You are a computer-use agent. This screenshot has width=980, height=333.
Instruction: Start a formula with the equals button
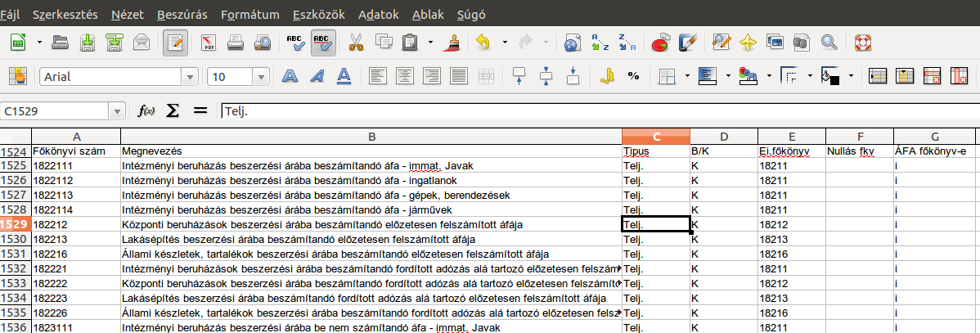[x=200, y=111]
